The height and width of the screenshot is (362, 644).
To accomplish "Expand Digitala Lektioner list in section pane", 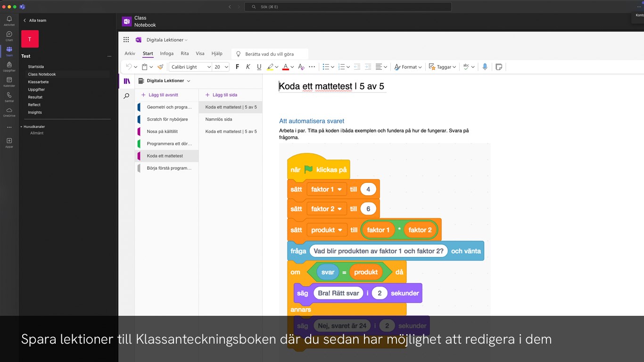I will tap(189, 81).
